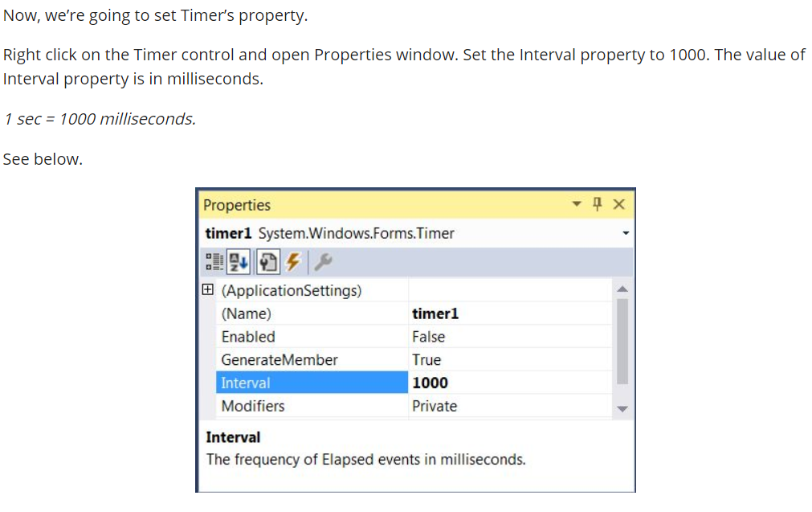The height and width of the screenshot is (512, 812).
Task: Toggle the auto-hide pin icon
Action: point(597,204)
